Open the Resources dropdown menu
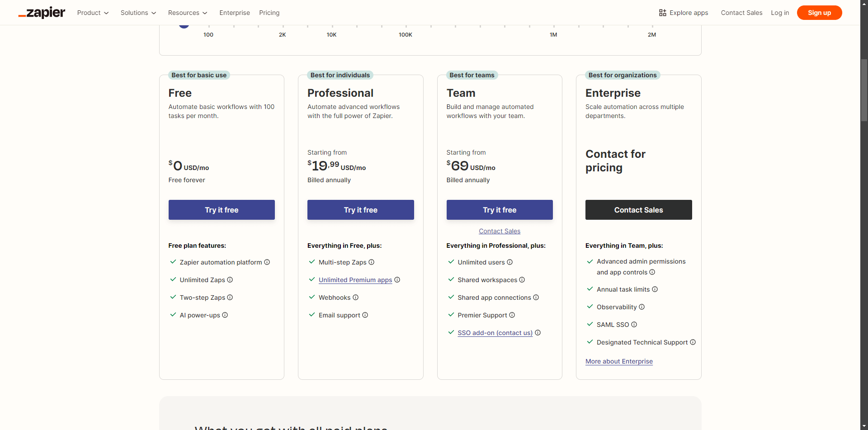 188,13
